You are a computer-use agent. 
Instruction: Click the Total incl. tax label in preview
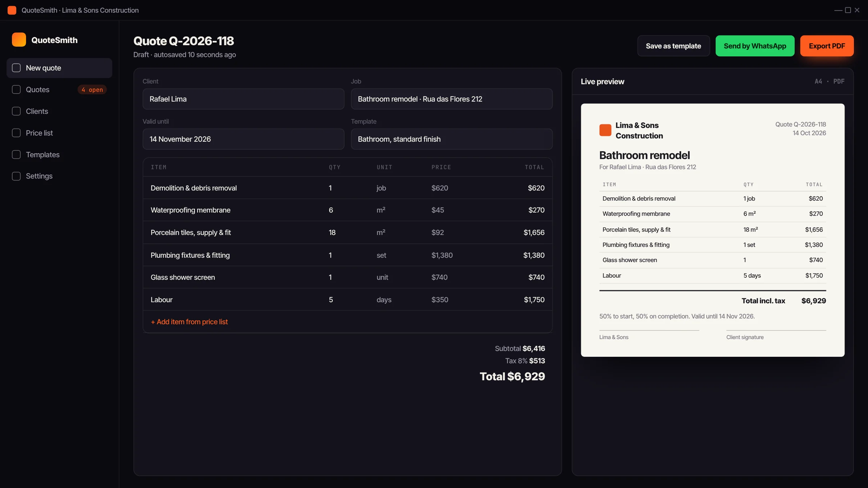tap(763, 301)
